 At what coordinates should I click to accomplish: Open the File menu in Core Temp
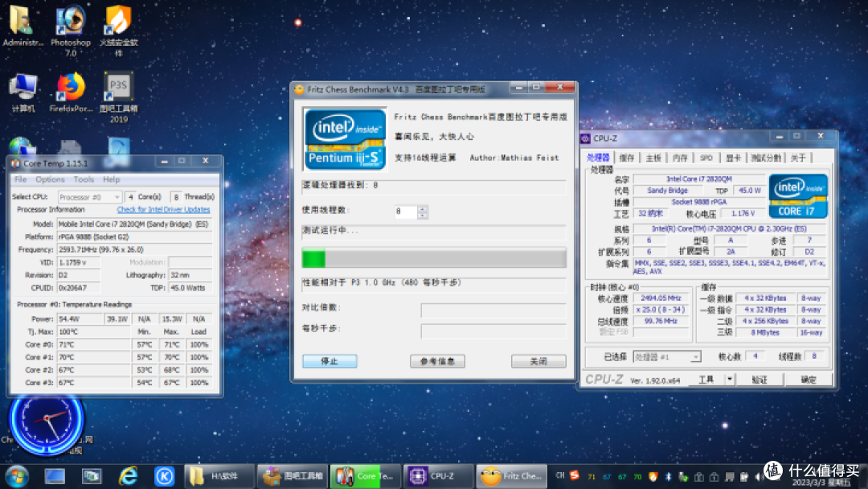click(x=20, y=179)
